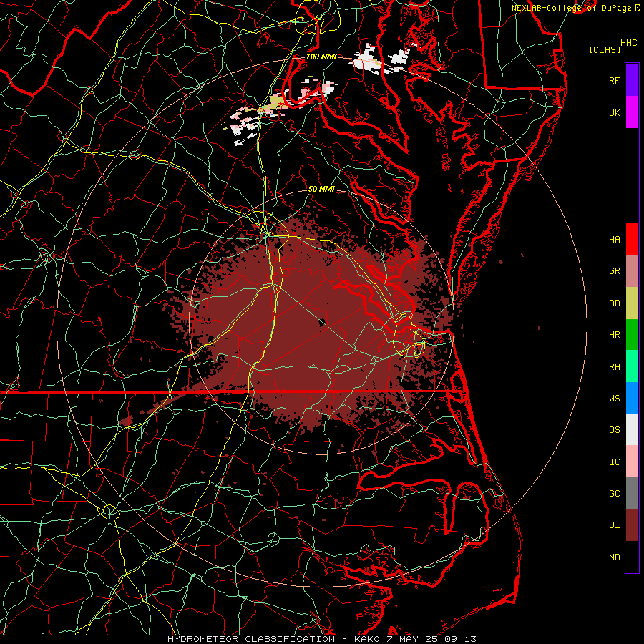Click the HR green legend swatch

tap(632, 335)
